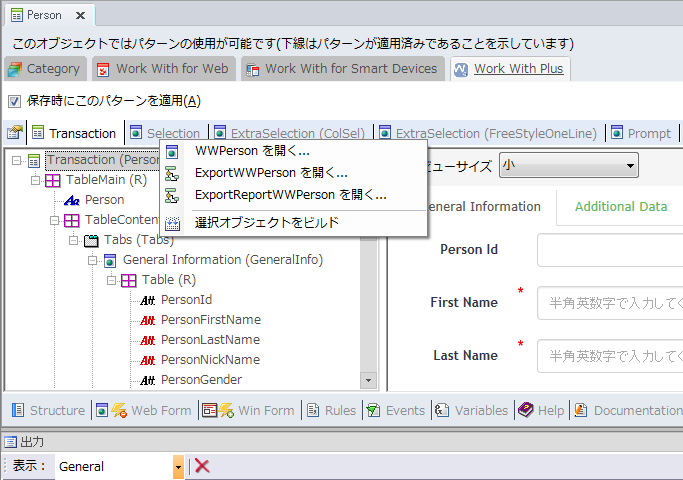Click the Events icon in bottom tab bar
This screenshot has height=480, width=683.
click(372, 410)
